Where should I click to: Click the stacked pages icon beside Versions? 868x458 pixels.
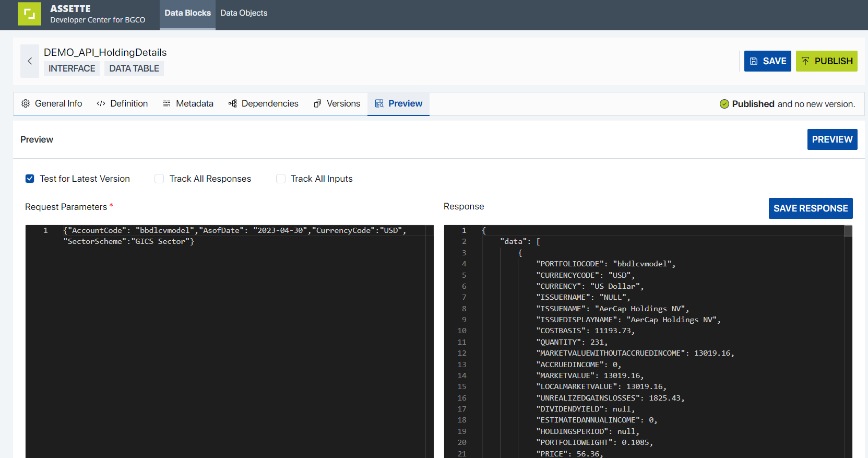coord(317,103)
